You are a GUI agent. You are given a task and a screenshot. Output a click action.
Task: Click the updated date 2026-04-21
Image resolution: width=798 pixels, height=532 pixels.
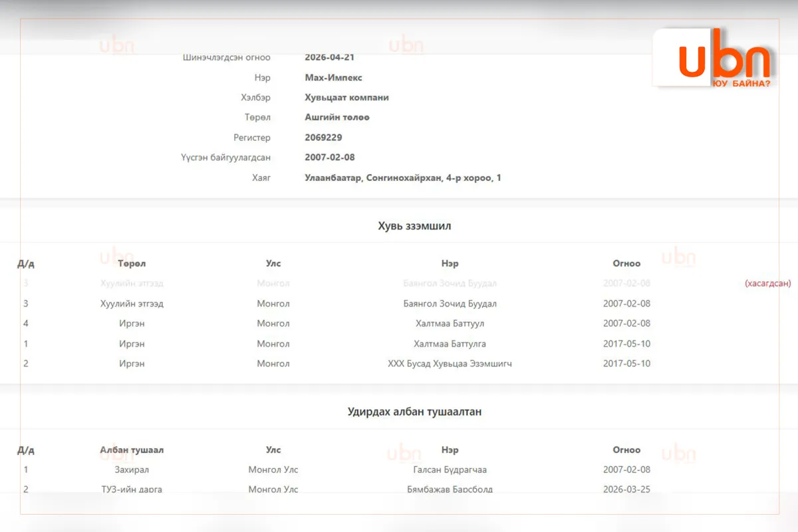tap(329, 58)
